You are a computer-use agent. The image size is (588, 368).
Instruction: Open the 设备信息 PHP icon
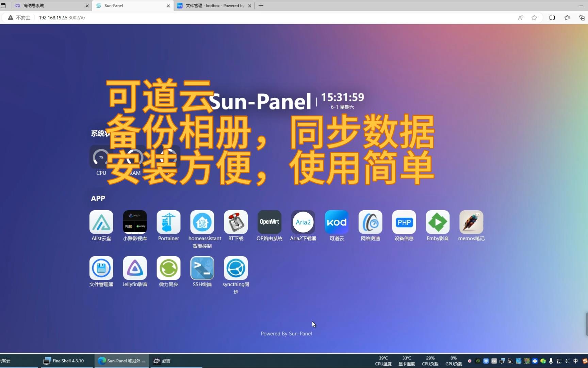click(404, 222)
